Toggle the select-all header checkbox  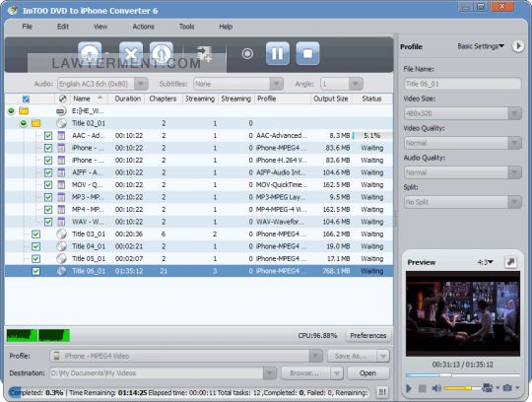(26, 100)
